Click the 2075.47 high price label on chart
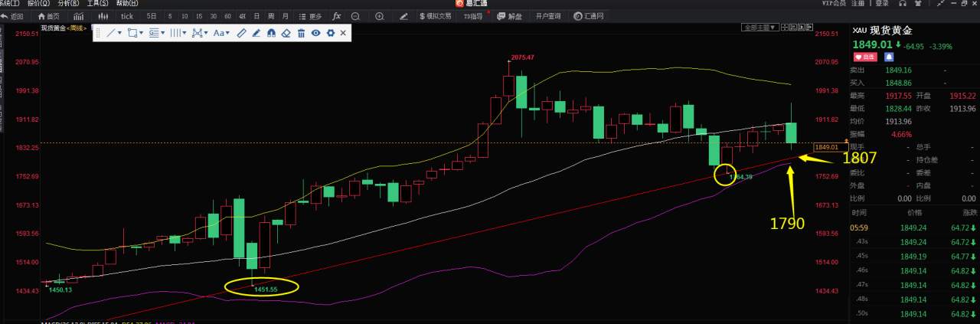980x324 pixels. point(521,57)
